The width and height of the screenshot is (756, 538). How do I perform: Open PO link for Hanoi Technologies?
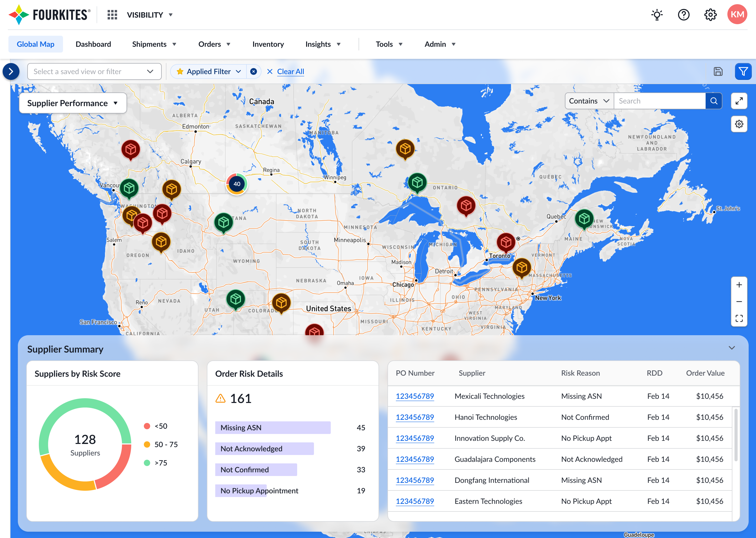coord(415,417)
